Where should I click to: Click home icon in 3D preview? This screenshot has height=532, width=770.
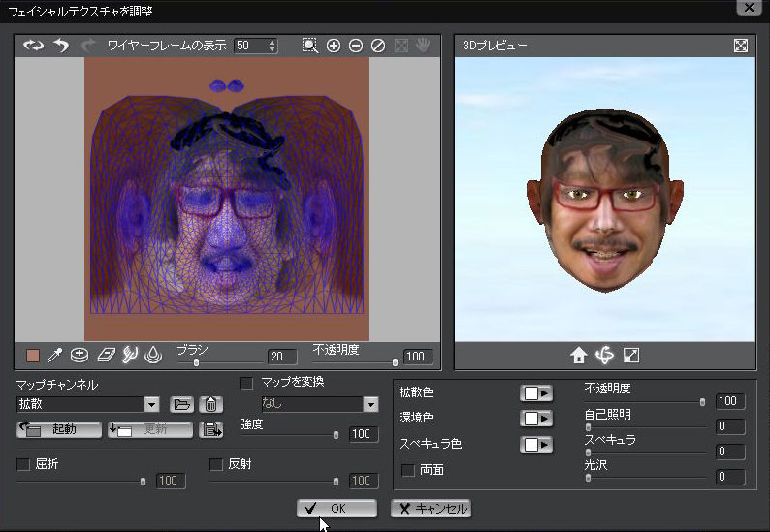point(579,356)
